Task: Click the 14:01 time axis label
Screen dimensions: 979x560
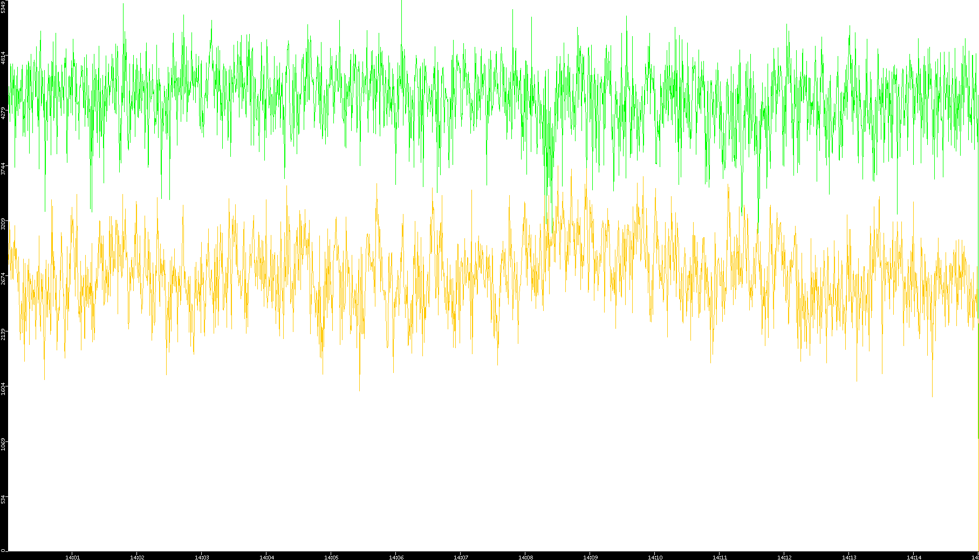Action: (72, 557)
